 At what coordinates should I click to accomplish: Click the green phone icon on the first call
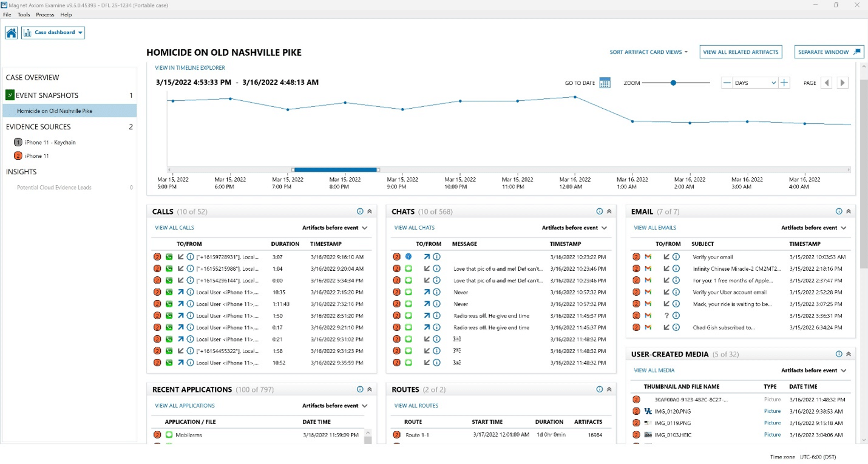pos(171,256)
